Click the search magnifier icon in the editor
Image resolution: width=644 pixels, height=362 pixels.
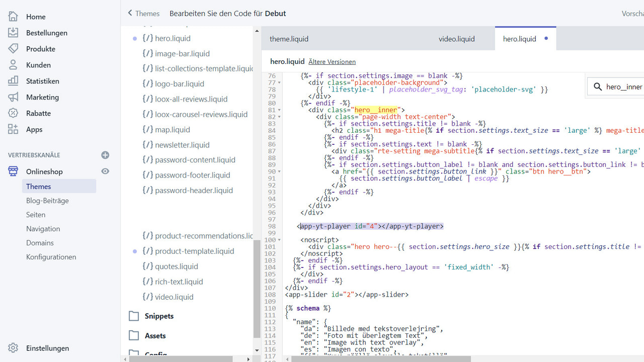click(x=598, y=87)
